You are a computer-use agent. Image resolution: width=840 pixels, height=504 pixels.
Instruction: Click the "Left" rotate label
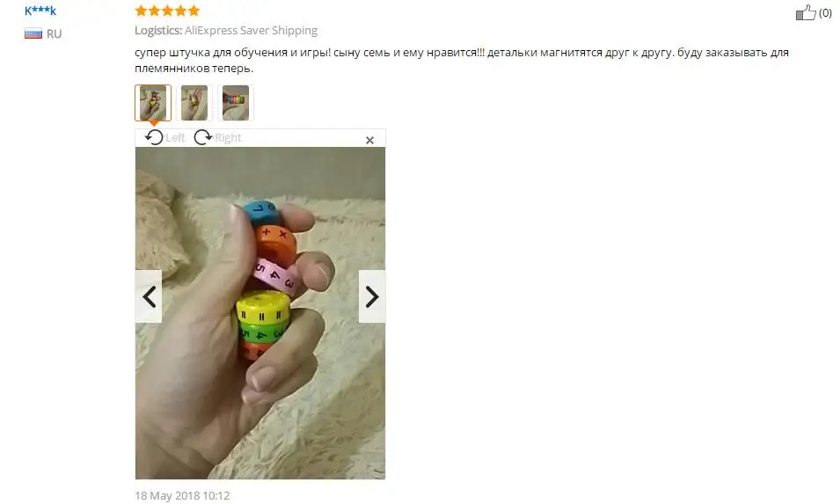pos(175,137)
